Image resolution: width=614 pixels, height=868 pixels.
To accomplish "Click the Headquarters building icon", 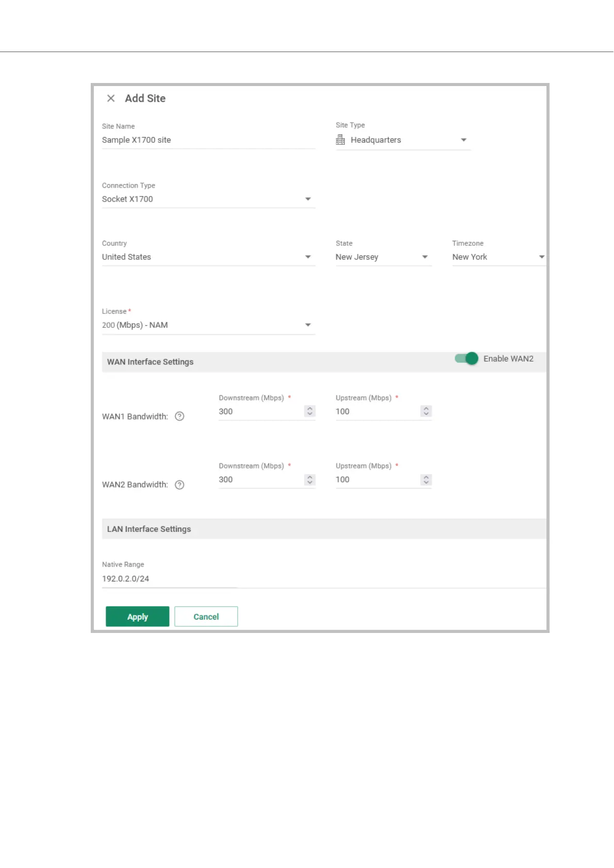I will 340,140.
